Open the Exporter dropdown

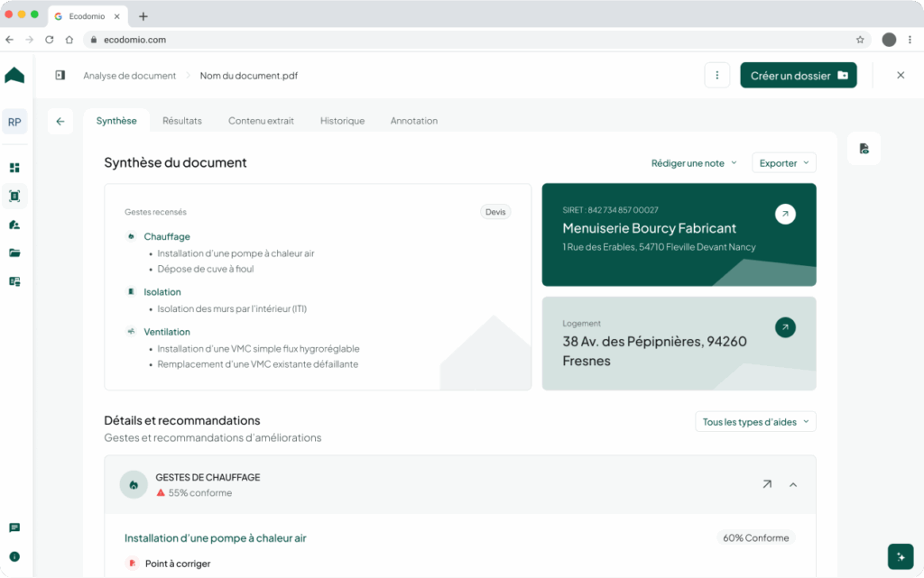click(x=783, y=163)
